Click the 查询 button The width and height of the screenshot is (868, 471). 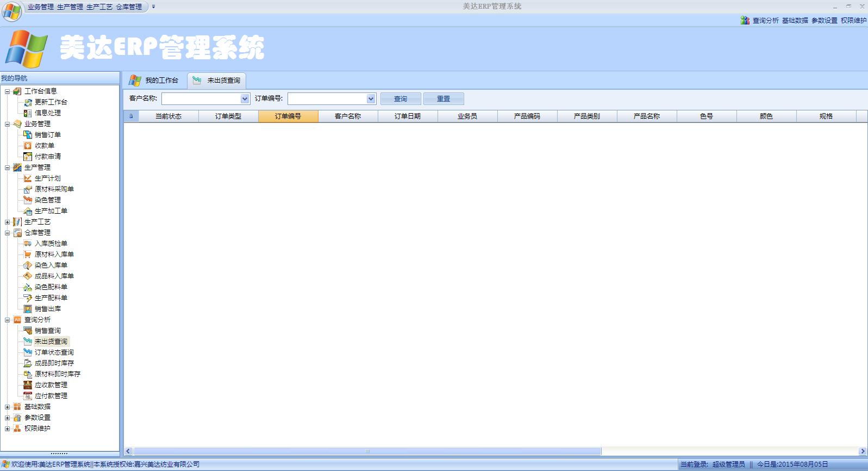tap(401, 99)
